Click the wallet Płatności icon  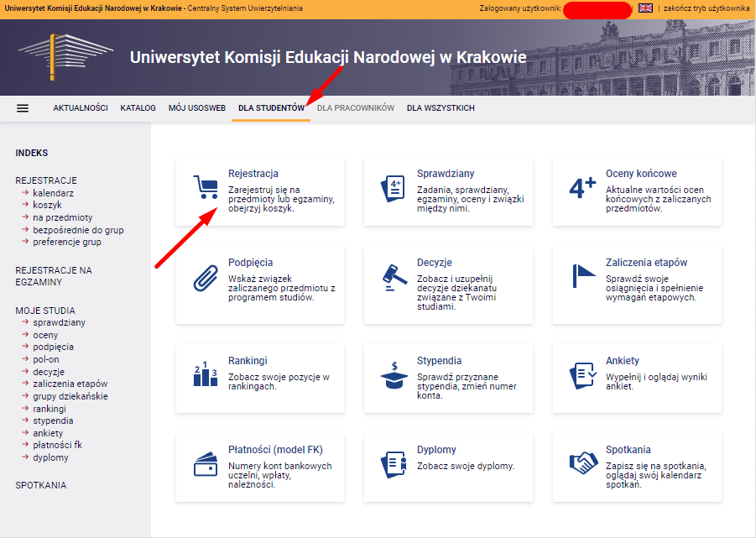(205, 463)
